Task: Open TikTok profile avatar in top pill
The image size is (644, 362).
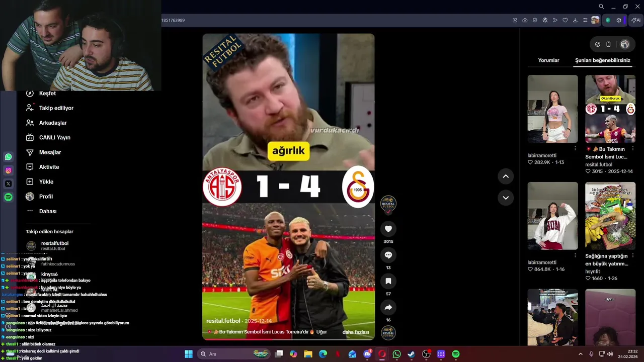Action: click(x=625, y=44)
